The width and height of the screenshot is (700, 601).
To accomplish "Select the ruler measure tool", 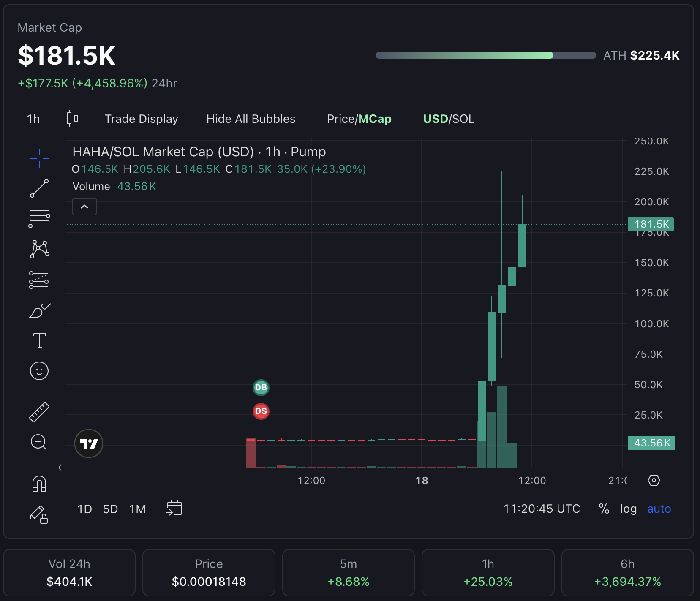I will tap(39, 412).
